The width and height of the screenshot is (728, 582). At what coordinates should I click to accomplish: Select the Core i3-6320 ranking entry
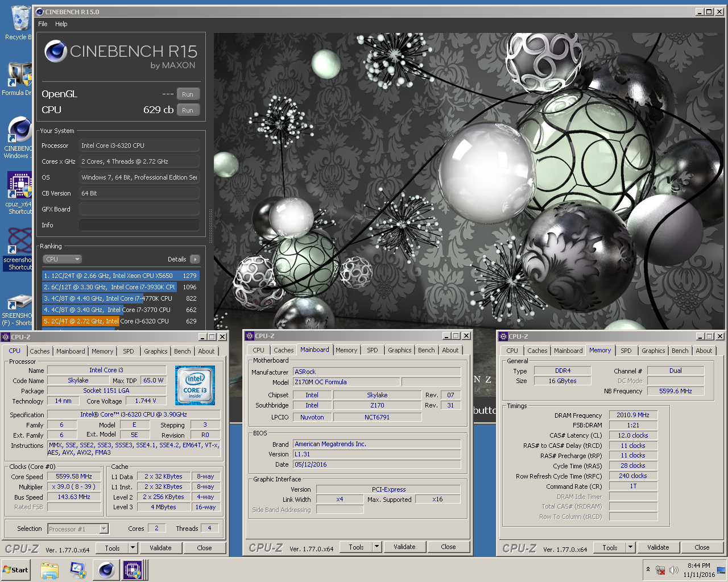121,321
